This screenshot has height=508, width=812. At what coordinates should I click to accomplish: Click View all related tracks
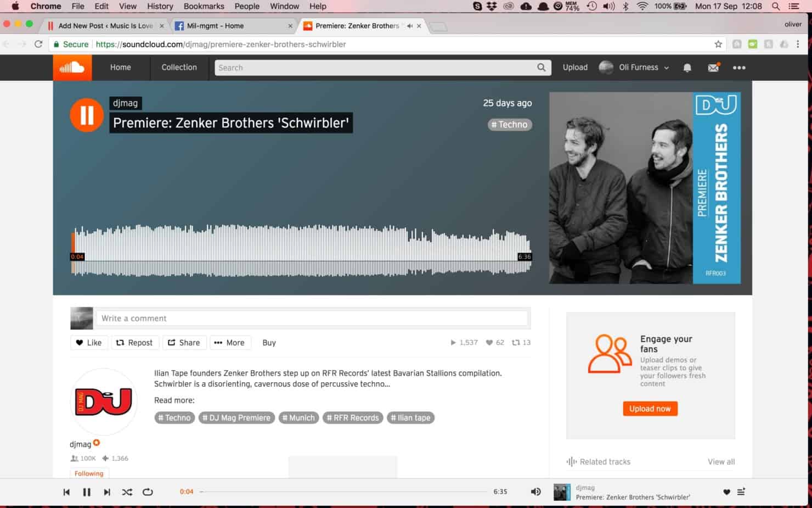[x=721, y=462]
